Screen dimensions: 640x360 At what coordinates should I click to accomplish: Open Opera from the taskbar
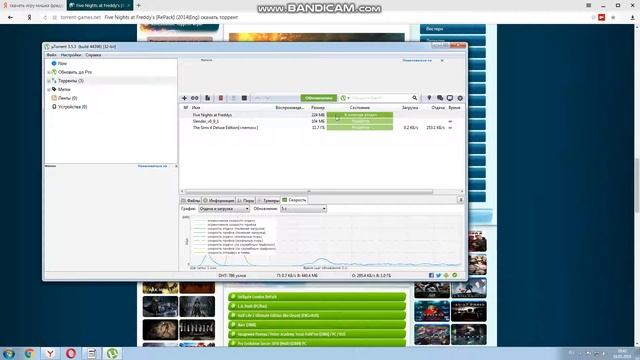pos(71,353)
